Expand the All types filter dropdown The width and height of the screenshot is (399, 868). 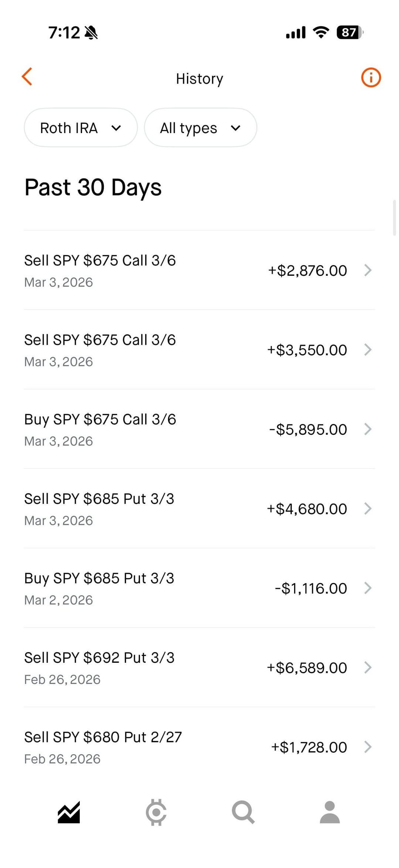click(200, 128)
